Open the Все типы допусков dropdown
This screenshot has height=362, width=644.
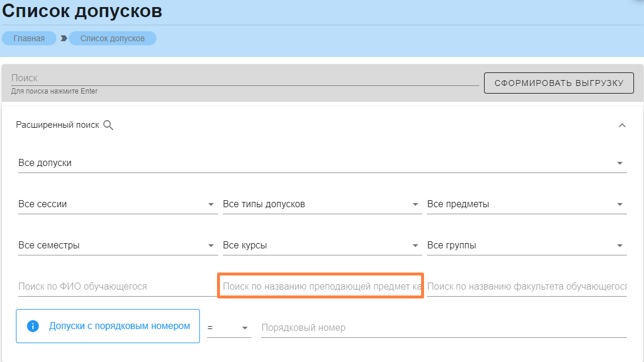click(x=321, y=204)
